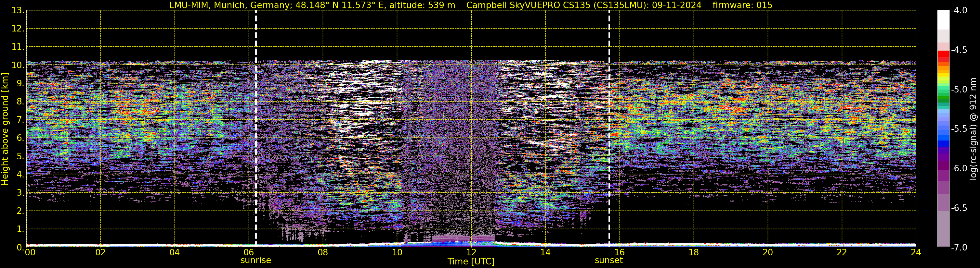Screen dimensions: 980x268
Task: Click the 04 time tick label
Action: [175, 252]
